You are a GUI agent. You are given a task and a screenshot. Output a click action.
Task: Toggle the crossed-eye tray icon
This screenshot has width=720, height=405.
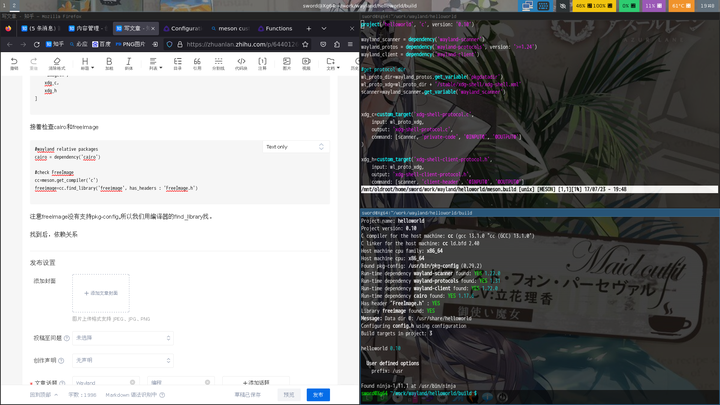click(562, 6)
